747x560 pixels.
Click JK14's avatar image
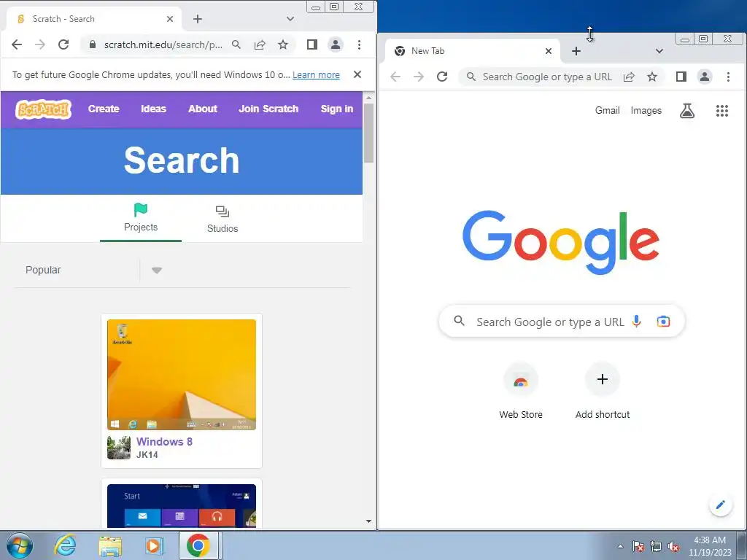[119, 448]
